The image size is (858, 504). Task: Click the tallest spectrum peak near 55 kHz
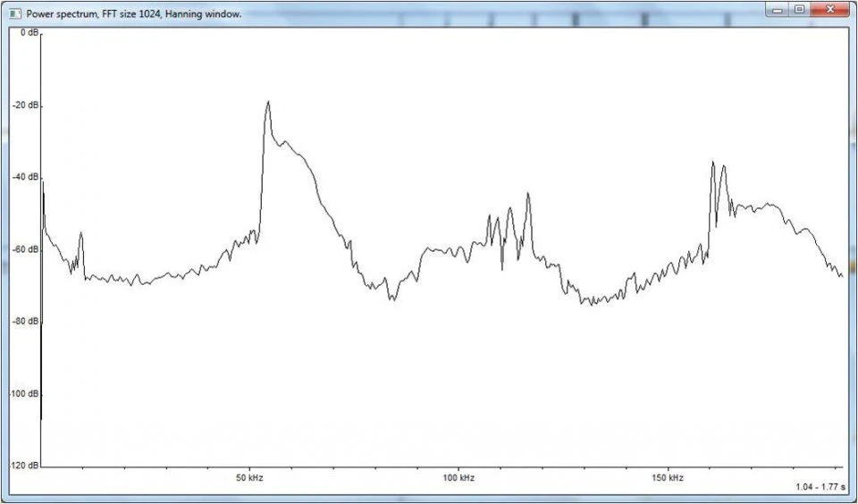[267, 104]
